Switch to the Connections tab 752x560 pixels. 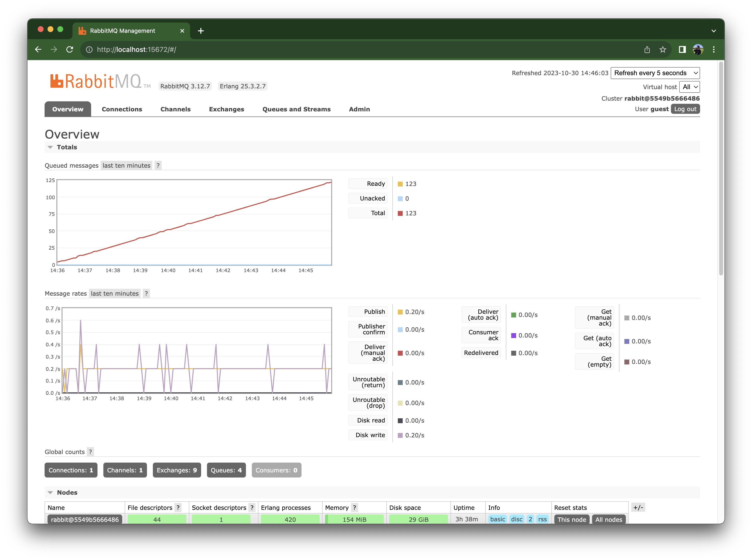122,109
